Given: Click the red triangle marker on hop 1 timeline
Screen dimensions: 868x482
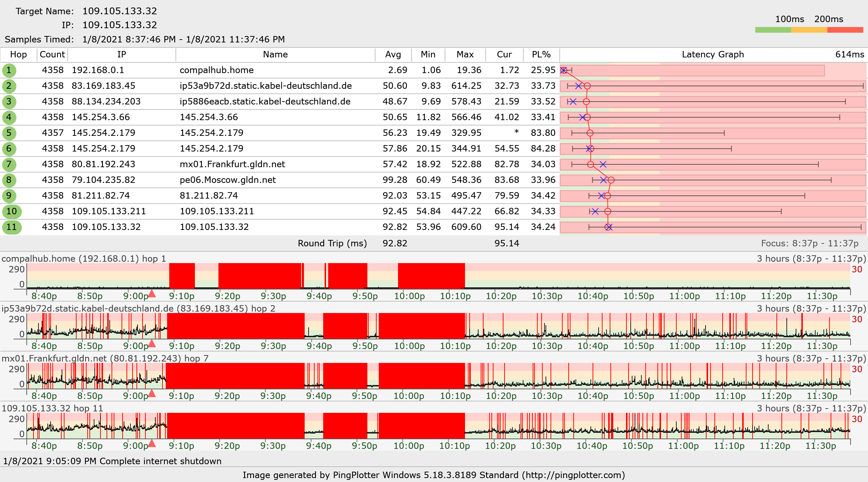Looking at the screenshot, I should [152, 293].
